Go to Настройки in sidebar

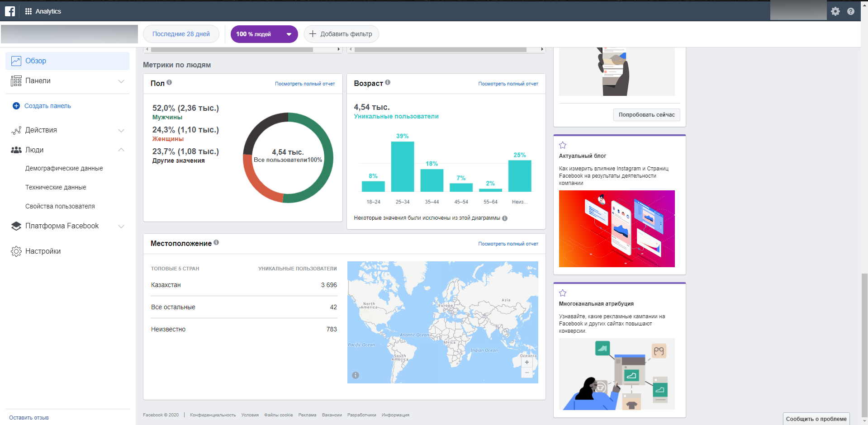[x=43, y=251]
